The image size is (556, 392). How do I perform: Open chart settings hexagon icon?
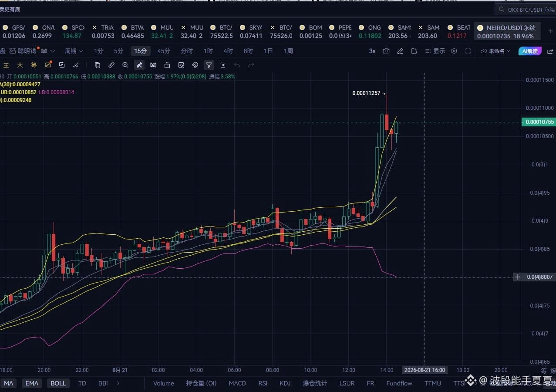tap(454, 51)
